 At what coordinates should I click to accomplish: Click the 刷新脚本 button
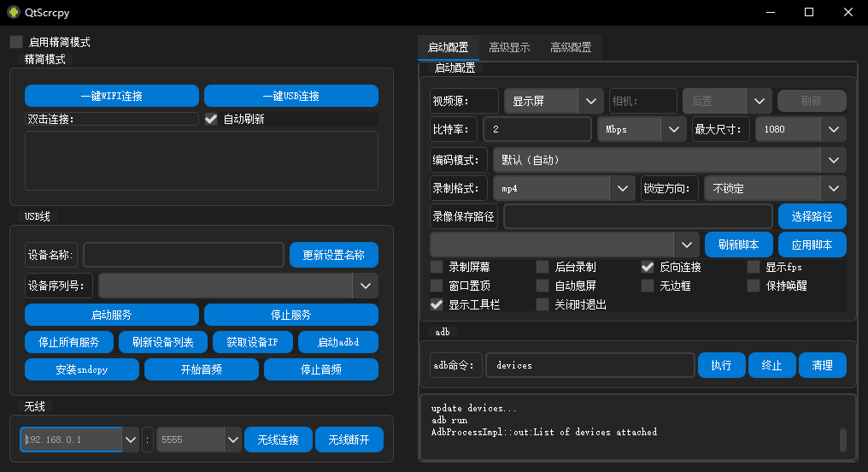738,245
